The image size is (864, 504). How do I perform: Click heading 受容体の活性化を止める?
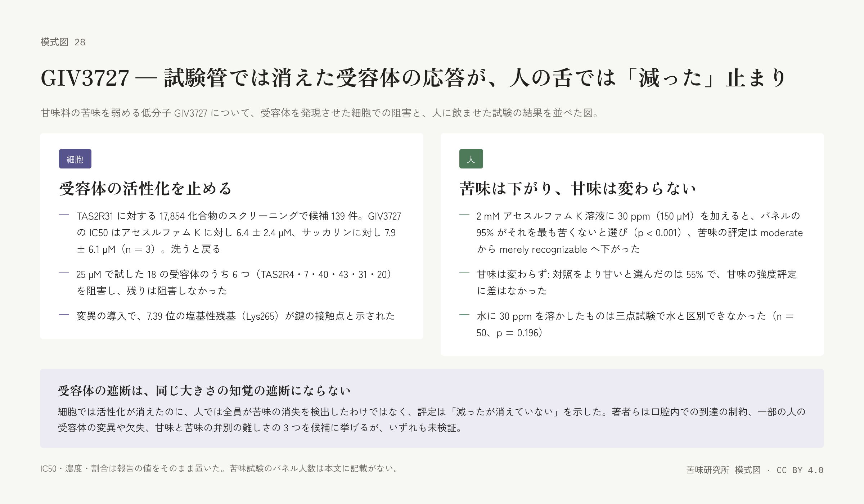coord(145,188)
